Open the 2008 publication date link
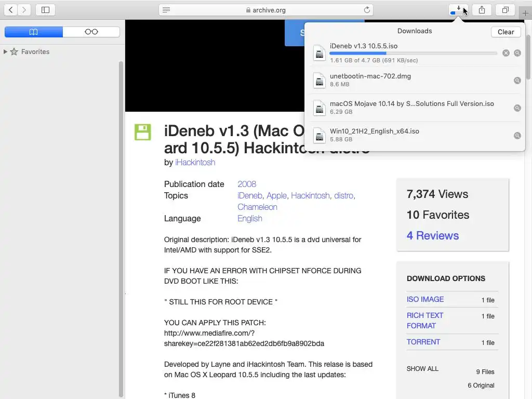The height and width of the screenshot is (399, 532). tap(247, 184)
